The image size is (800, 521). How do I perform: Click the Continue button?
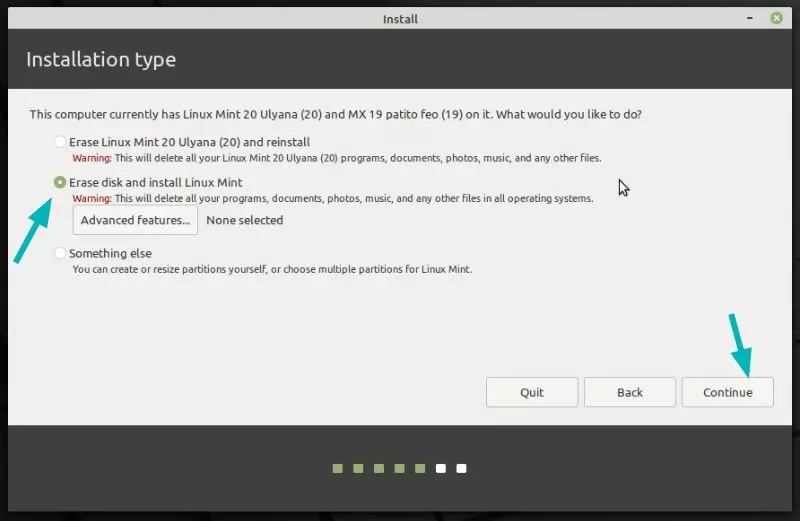[x=728, y=392]
